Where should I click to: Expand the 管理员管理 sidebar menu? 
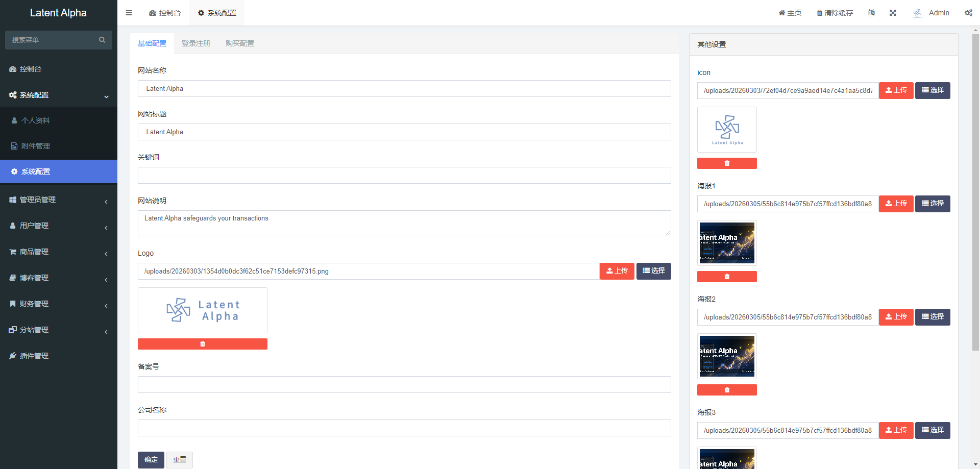pyautogui.click(x=58, y=200)
